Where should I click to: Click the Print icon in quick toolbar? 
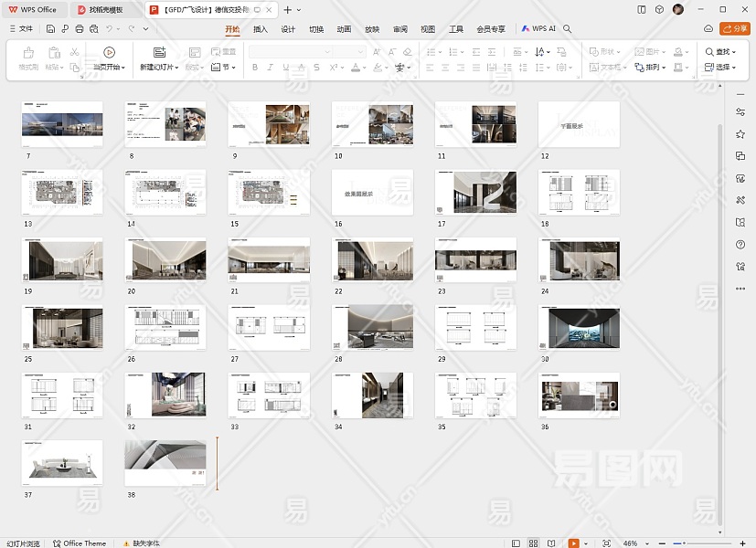click(80, 29)
